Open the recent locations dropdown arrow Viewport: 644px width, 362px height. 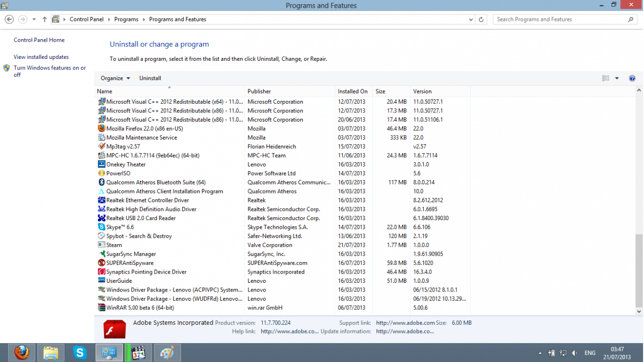[x=34, y=19]
